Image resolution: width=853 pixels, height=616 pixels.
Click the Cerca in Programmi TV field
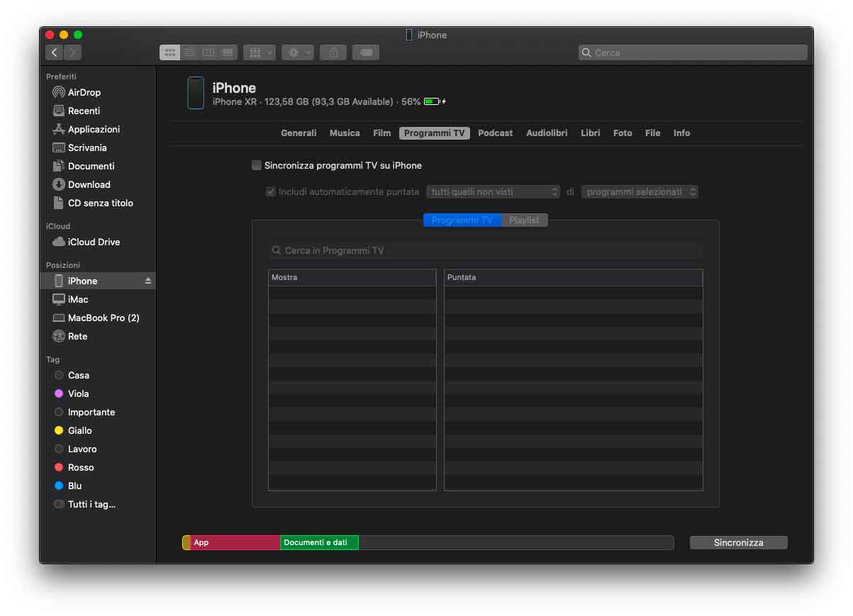[x=486, y=250]
